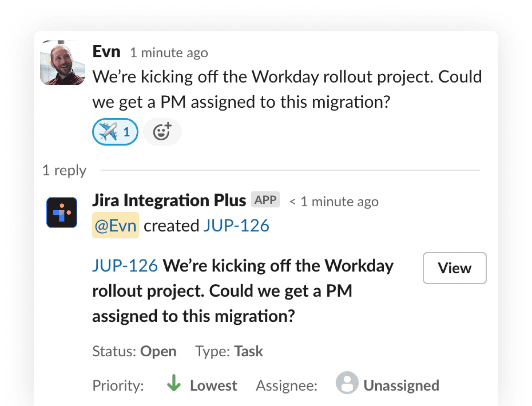Click the 'Unassigned' assignee value
The image size is (532, 406).
click(x=401, y=386)
